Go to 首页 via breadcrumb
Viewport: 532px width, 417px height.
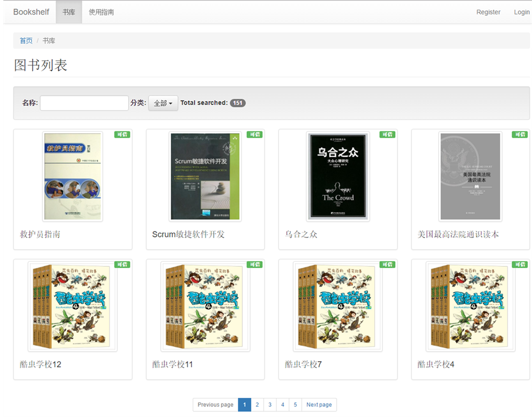coord(26,41)
